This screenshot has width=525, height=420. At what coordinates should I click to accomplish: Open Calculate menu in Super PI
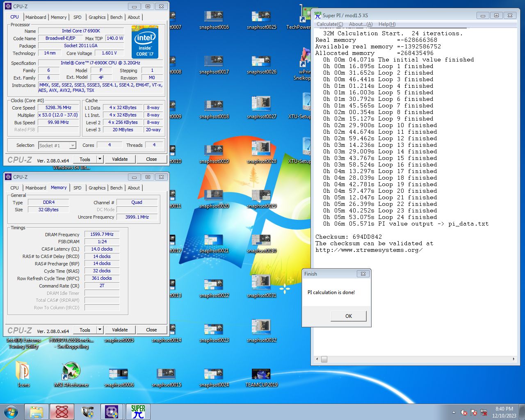click(x=330, y=24)
